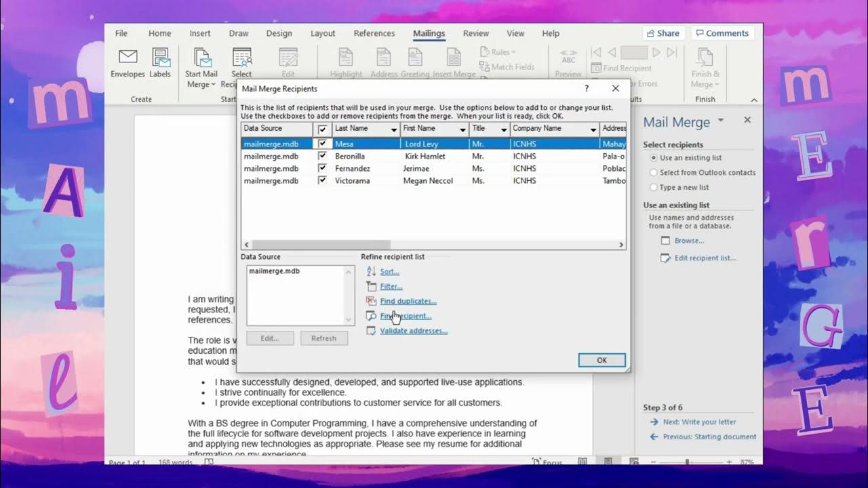The image size is (868, 488).
Task: Click the Help question mark in dialog
Action: coord(587,88)
